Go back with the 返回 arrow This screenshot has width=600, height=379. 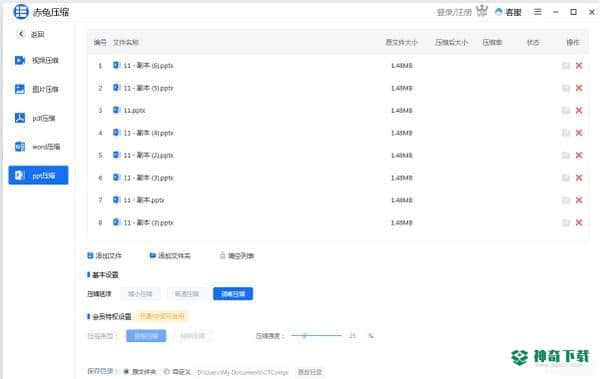tap(21, 34)
